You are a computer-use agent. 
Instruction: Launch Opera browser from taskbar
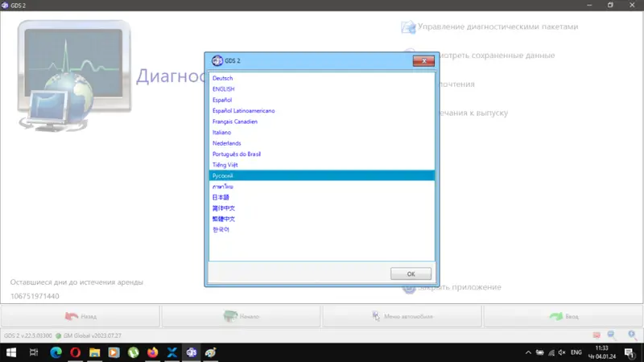(75, 352)
